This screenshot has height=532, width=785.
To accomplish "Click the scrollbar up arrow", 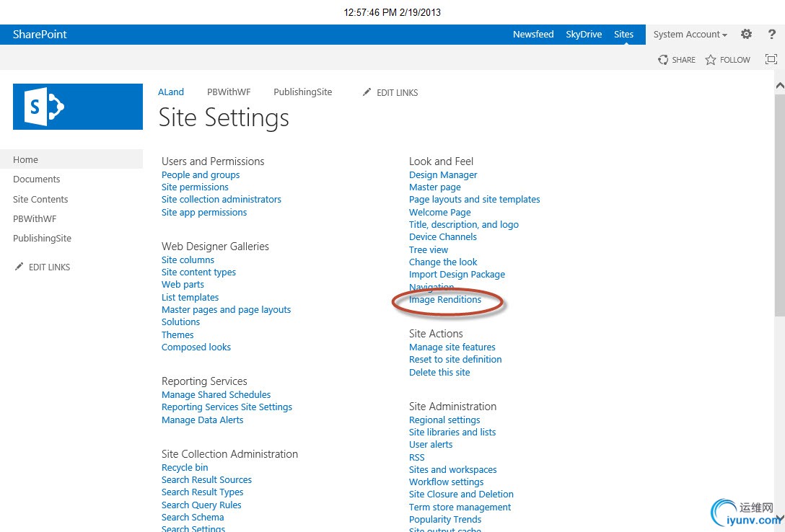I will point(779,86).
